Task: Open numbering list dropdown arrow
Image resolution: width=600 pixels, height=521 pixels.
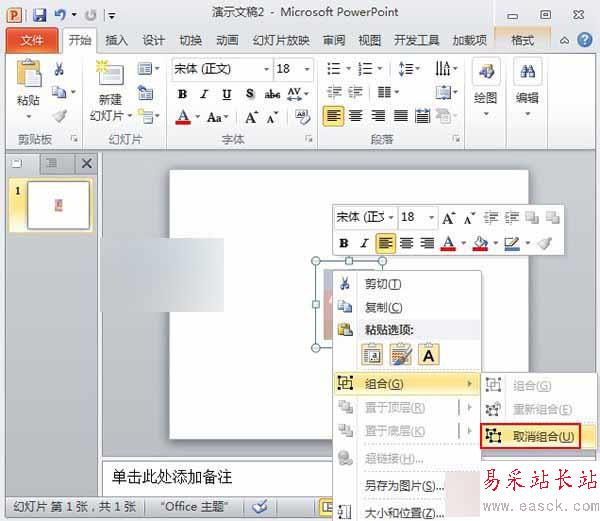Action: pos(380,69)
